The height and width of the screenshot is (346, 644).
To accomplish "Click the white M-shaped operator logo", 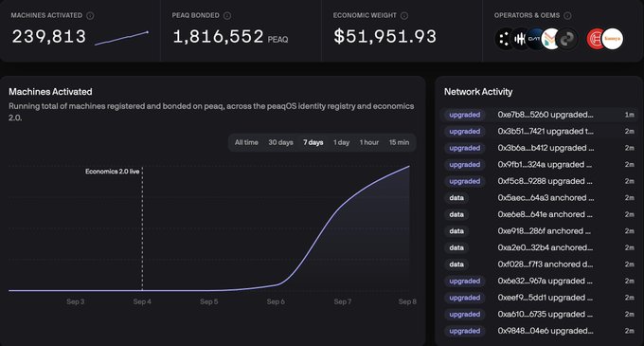I will pos(549,39).
